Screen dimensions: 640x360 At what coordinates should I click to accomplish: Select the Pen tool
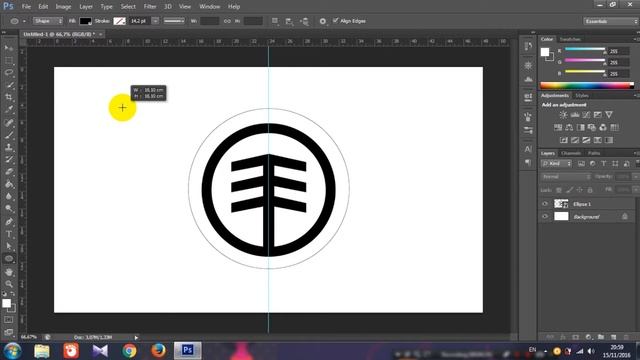point(9,222)
